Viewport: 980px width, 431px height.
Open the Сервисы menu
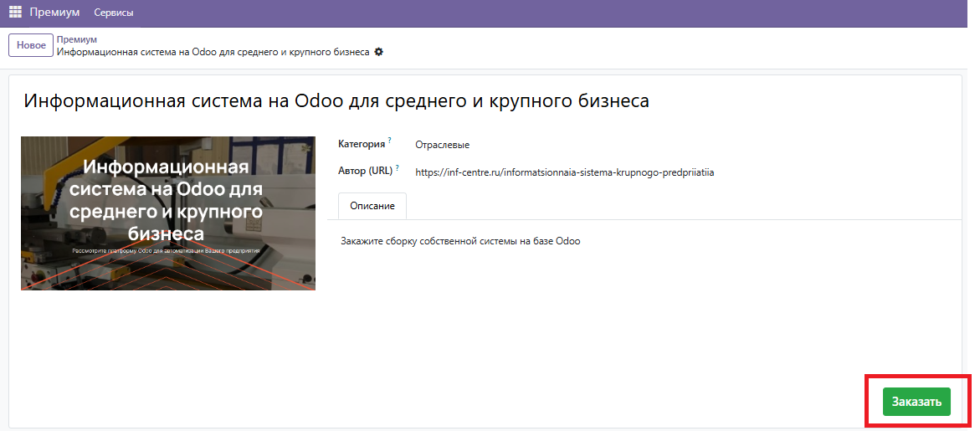(113, 13)
